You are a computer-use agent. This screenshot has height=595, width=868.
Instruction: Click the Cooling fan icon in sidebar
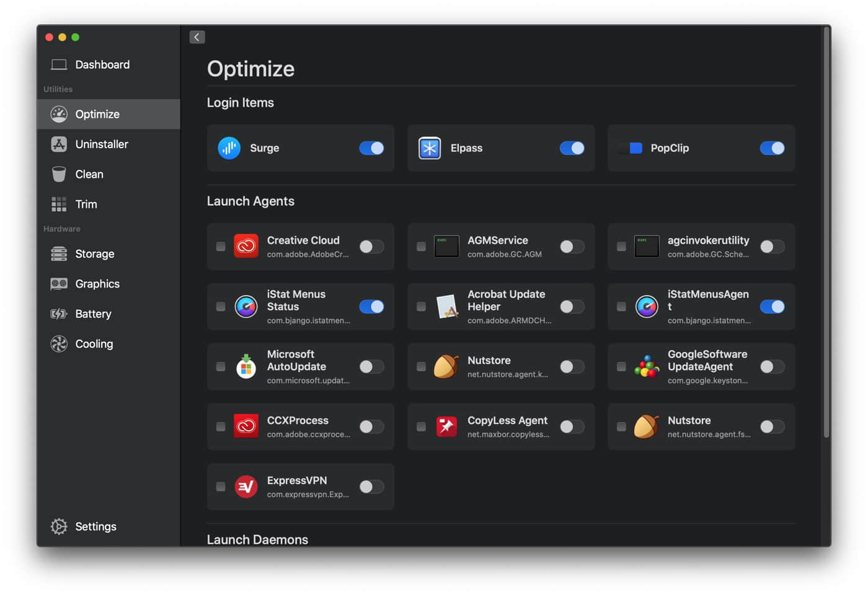59,344
